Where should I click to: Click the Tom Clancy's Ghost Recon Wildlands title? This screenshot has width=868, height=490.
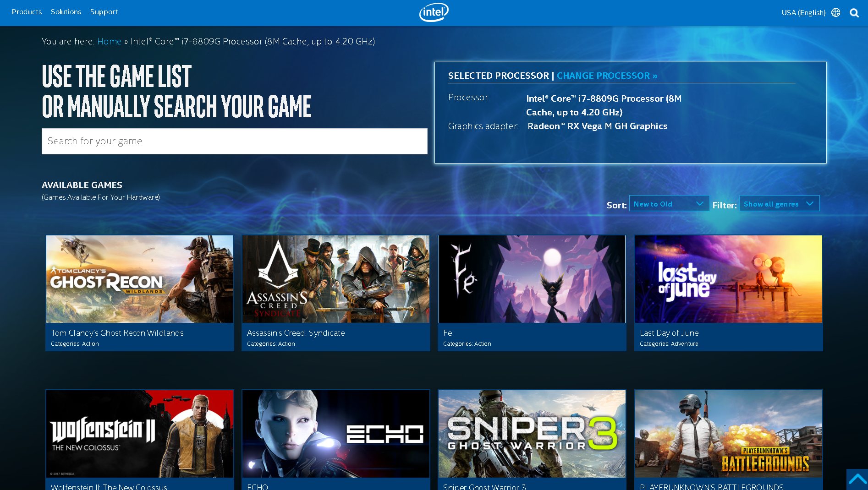click(x=117, y=333)
